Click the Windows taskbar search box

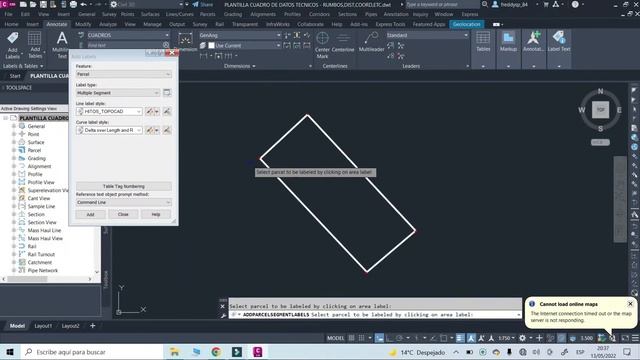tap(91, 352)
